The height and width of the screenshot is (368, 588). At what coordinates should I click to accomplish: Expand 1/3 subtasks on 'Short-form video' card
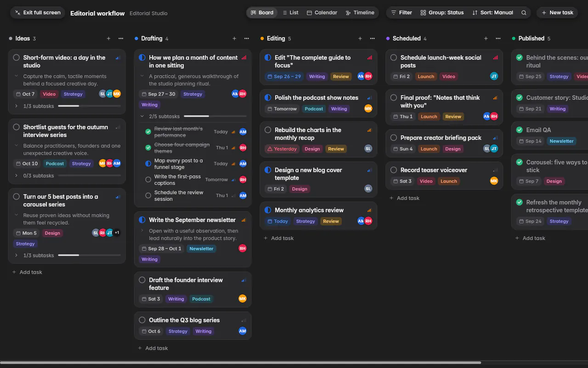click(x=17, y=106)
